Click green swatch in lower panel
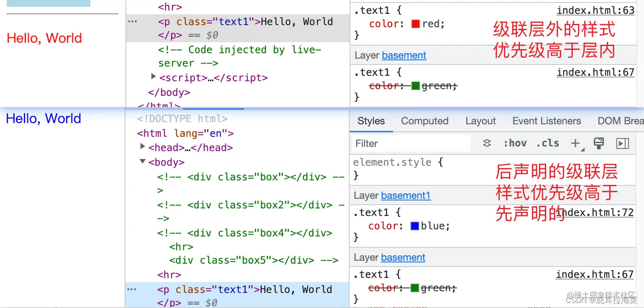This screenshot has width=644, height=308. tap(415, 288)
